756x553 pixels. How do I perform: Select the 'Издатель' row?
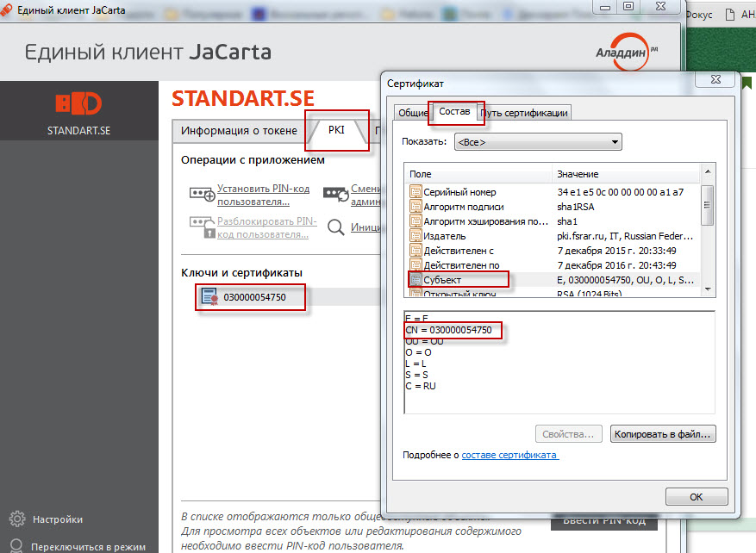[553, 236]
